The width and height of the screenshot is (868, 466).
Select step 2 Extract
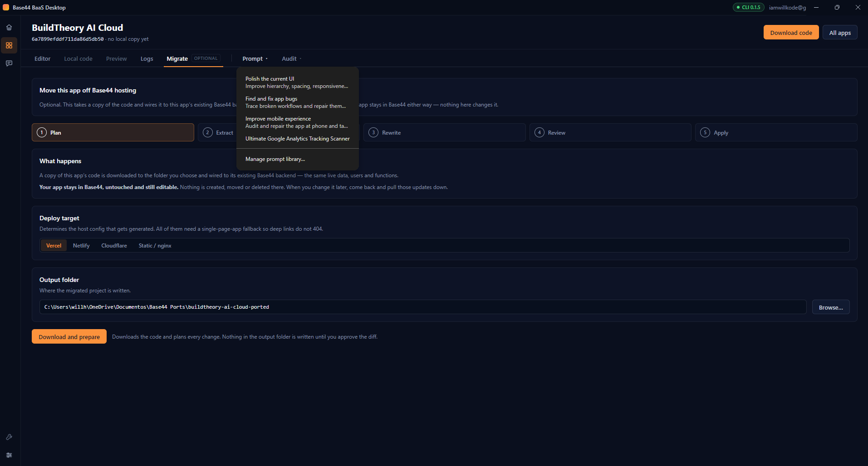[x=217, y=133]
